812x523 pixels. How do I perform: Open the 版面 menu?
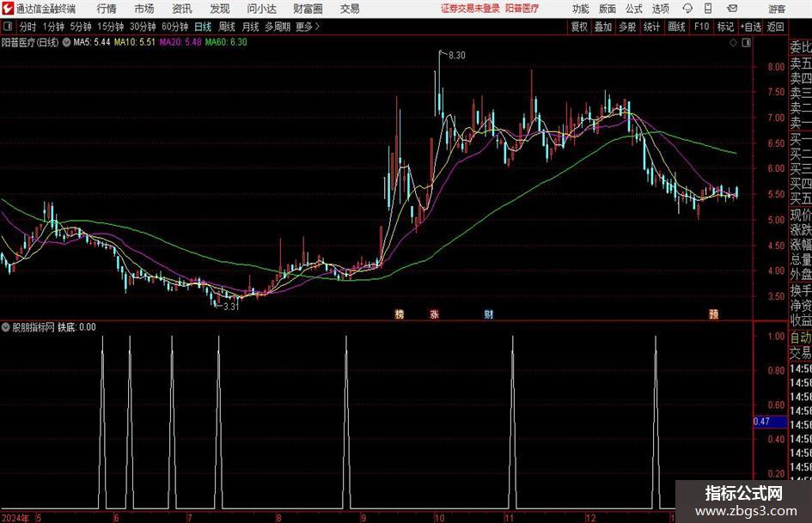607,9
